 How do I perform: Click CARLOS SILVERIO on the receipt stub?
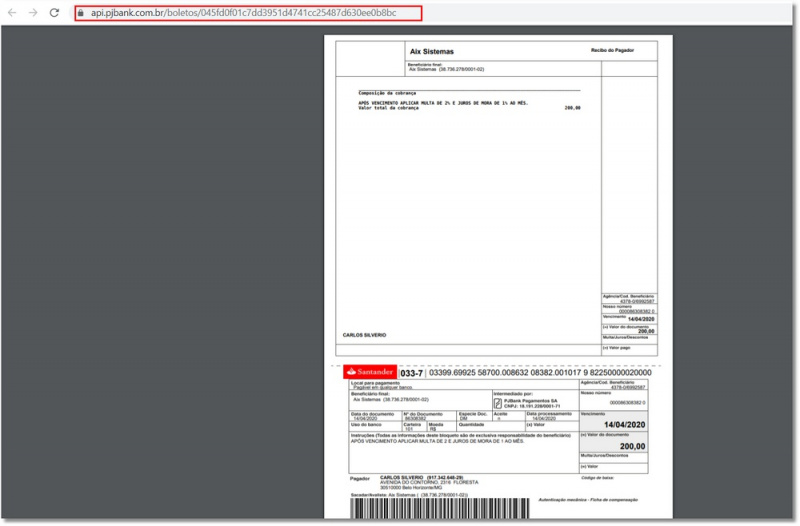[x=364, y=335]
